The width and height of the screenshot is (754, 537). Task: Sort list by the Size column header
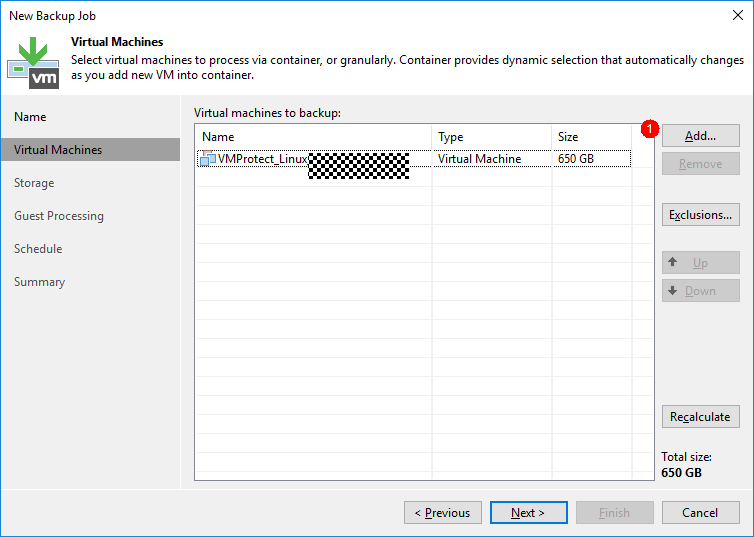coord(591,137)
